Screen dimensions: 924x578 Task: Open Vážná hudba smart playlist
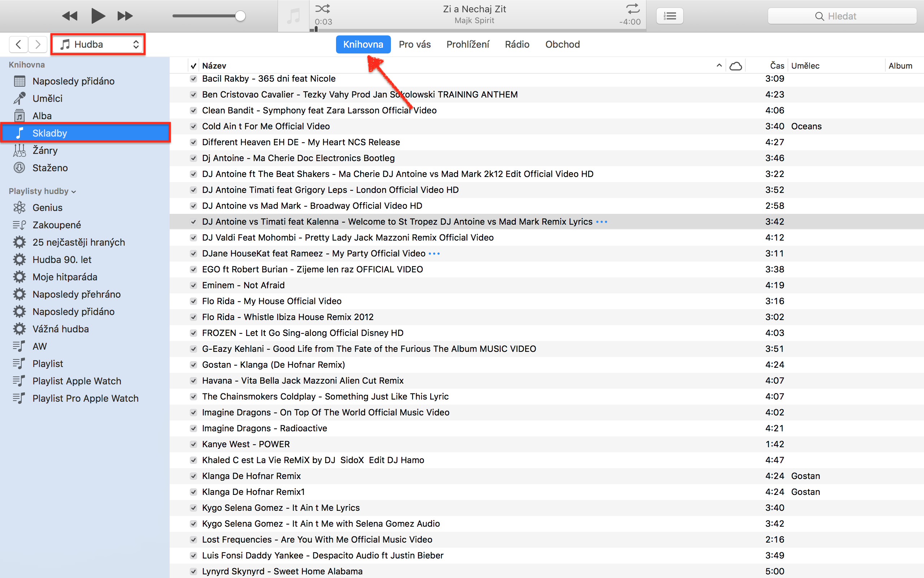click(85, 329)
